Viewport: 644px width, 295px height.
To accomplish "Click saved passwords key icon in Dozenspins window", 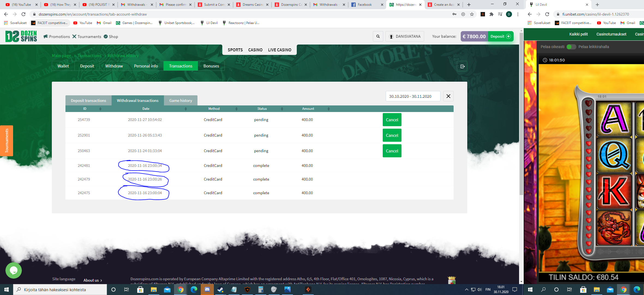I will pos(454,14).
